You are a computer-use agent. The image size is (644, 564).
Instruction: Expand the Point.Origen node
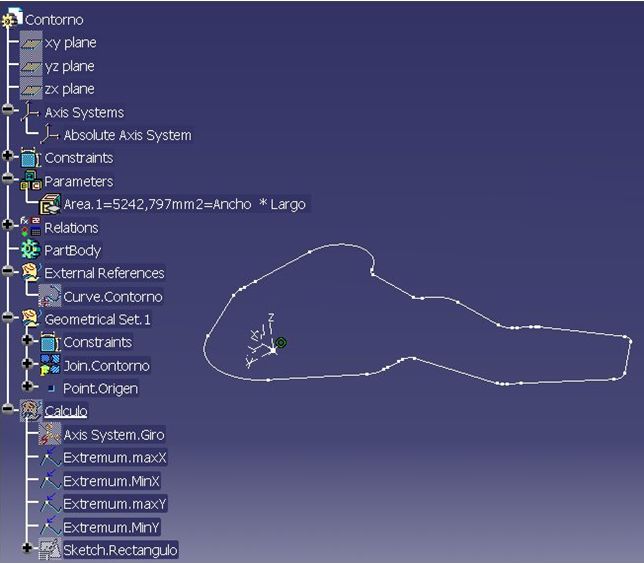27,386
